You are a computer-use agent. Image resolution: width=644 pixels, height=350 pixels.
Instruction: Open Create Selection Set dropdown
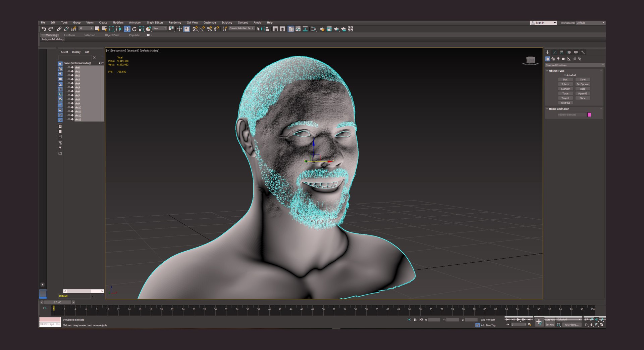pyautogui.click(x=241, y=29)
